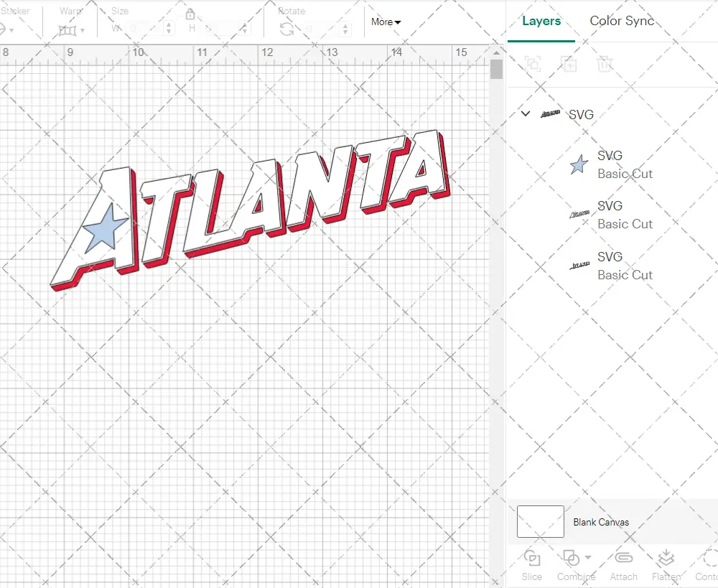This screenshot has width=718, height=588.
Task: Select the black Atlanta SVG layer thumbnail
Action: (579, 265)
